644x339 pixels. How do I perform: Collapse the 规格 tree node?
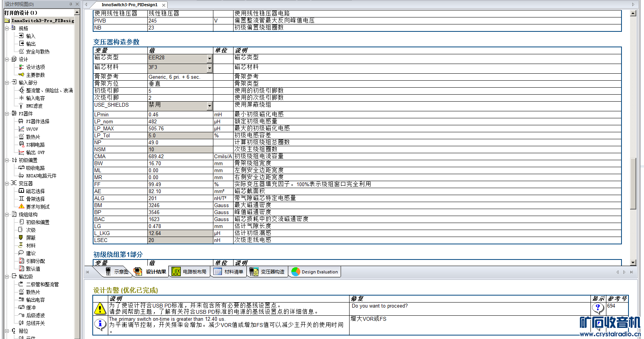[x=7, y=28]
